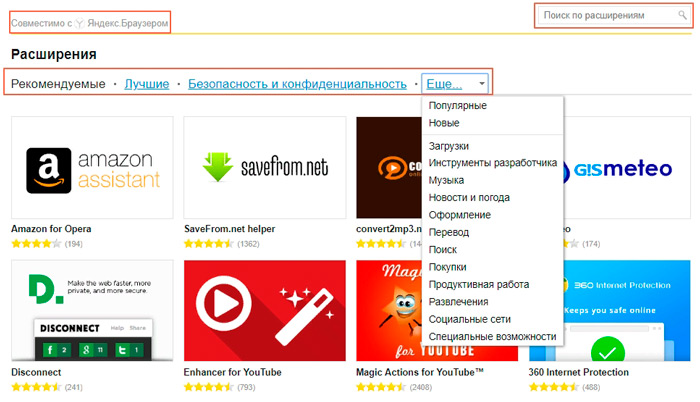Select the Музыка category
Screen dimensions: 700x402
point(446,180)
